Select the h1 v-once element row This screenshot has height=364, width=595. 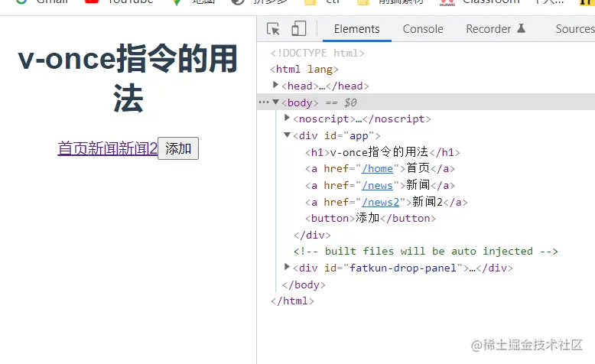pos(382,152)
